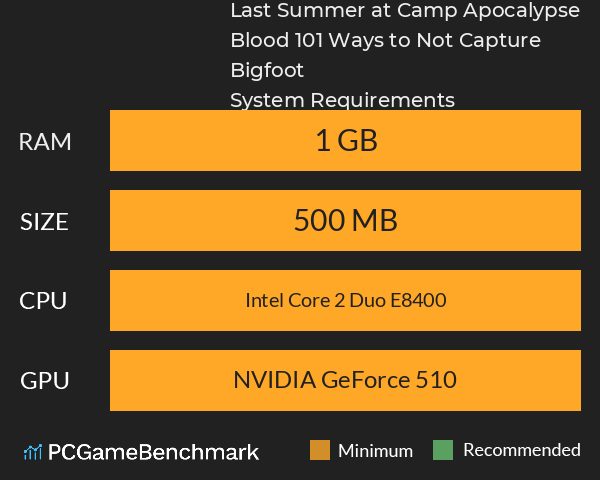Click the PCGameBenchmark brand name text

pos(153,452)
